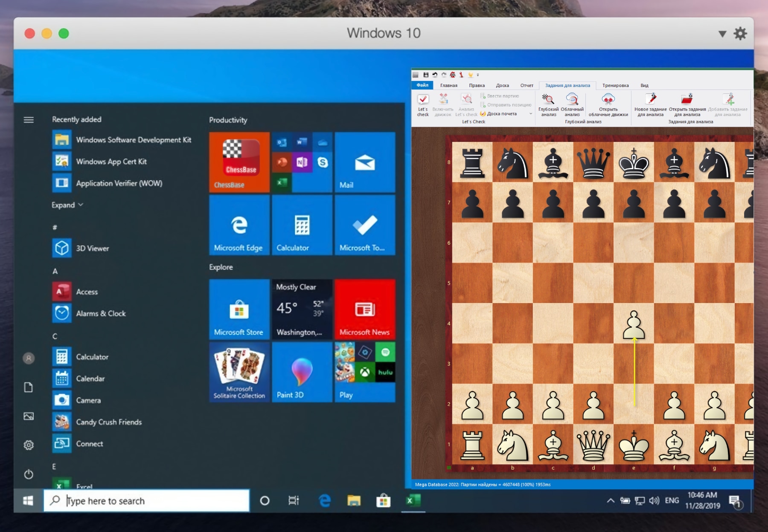Open Открыть облачные движки cloud engines

coord(608,104)
